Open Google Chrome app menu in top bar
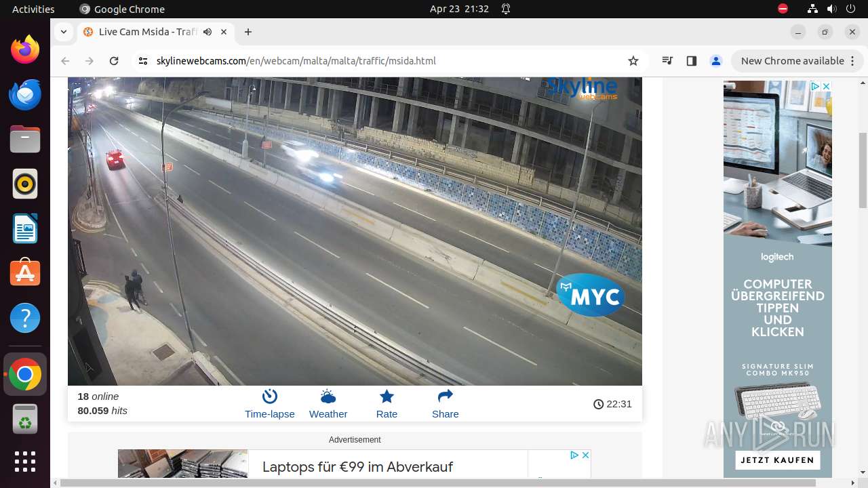868x488 pixels. click(122, 9)
